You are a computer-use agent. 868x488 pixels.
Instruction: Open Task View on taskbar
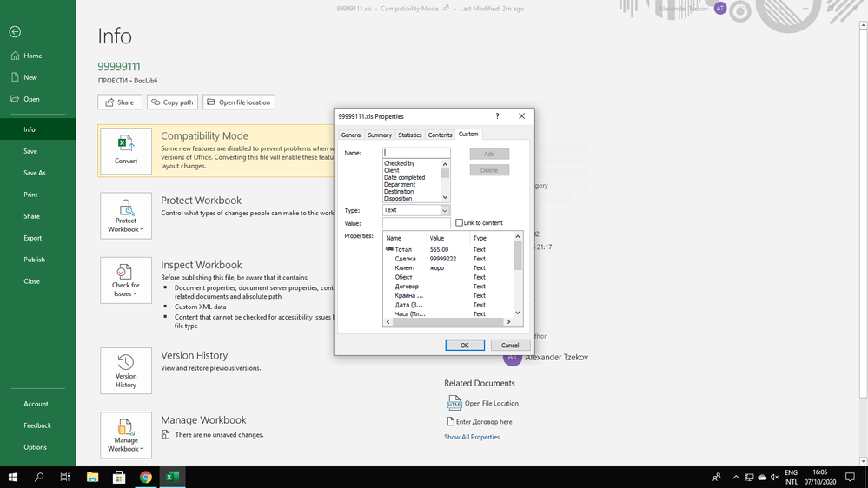[65, 477]
